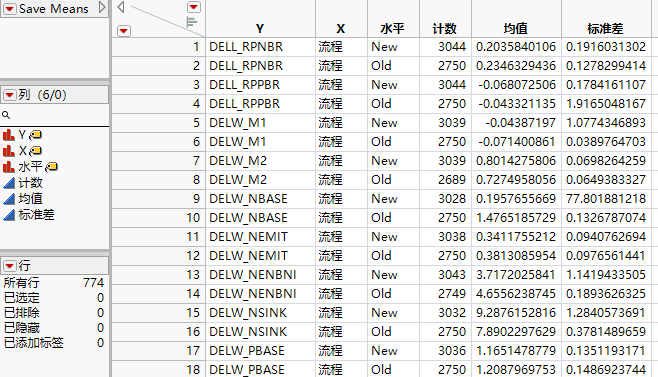Click the 均值 value 9.2876152816
Viewport: 658px width, 377px height.
pos(516,313)
